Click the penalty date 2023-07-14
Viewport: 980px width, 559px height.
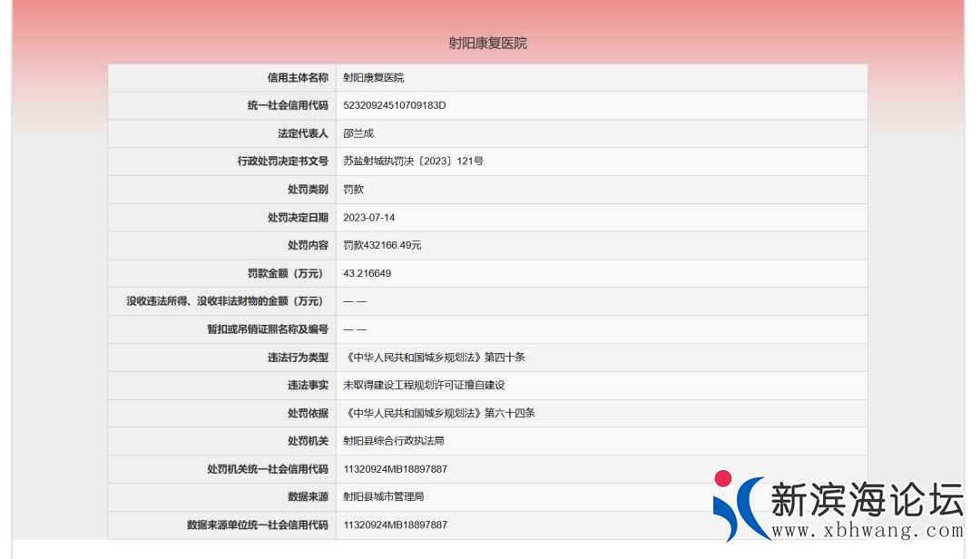tap(369, 218)
